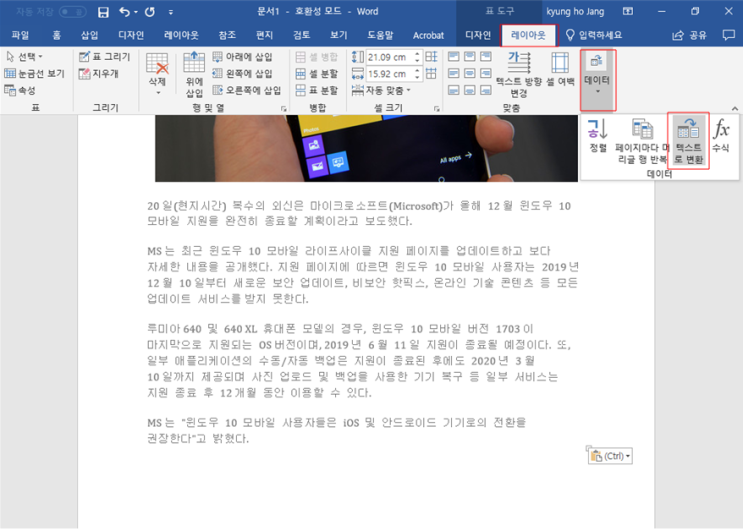Screen dimensions: 743x531
Task: Click the Redo/Repeat icon
Action: coord(150,12)
